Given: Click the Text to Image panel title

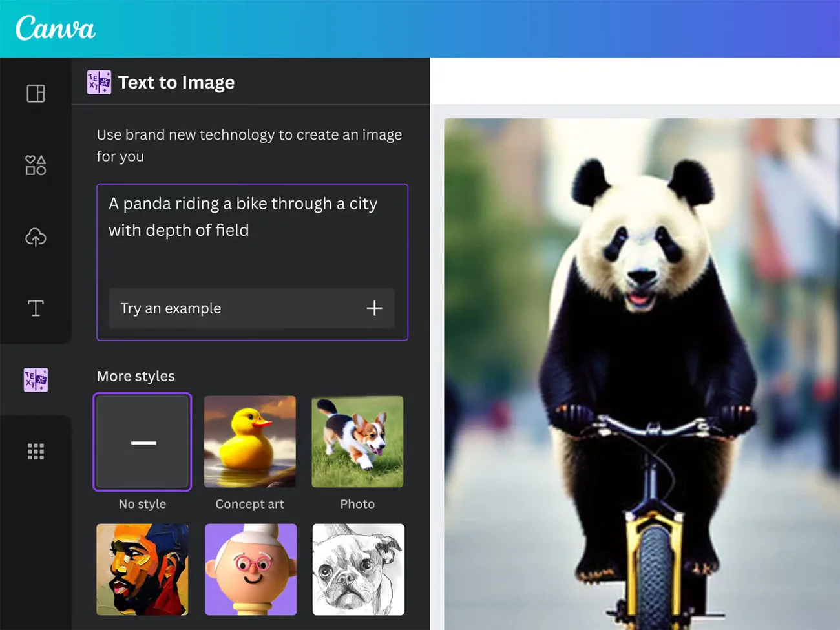Looking at the screenshot, I should pyautogui.click(x=176, y=83).
